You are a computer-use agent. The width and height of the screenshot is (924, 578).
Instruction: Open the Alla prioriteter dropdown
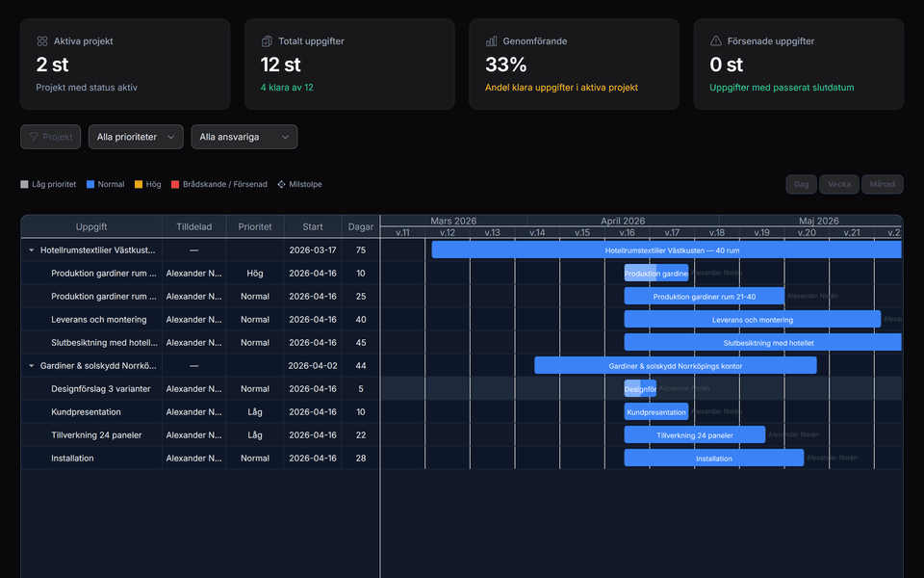[x=135, y=137]
